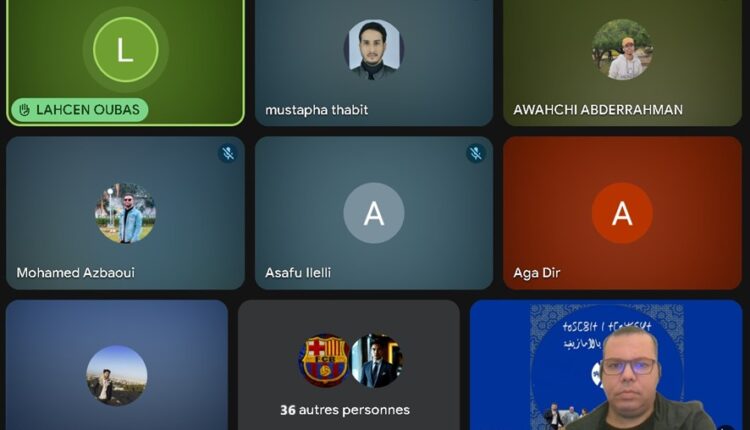Open mustapha thabit's profile photo

pyautogui.click(x=374, y=49)
